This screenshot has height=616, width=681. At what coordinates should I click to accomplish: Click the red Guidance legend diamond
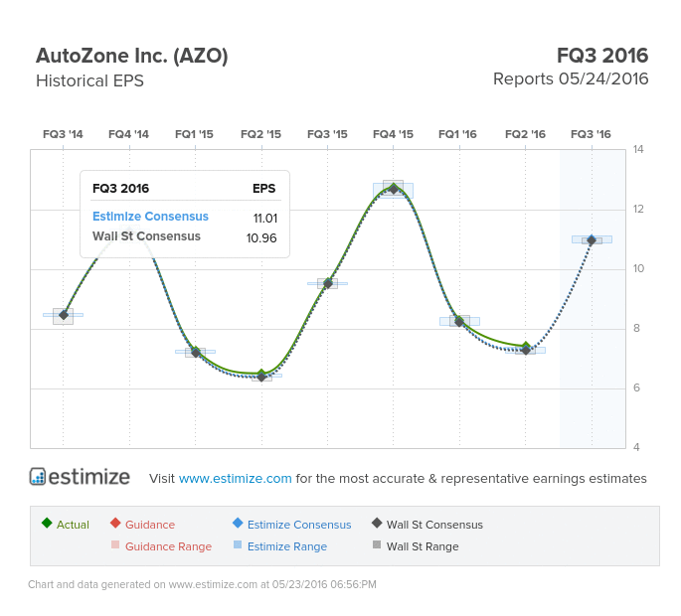(115, 523)
